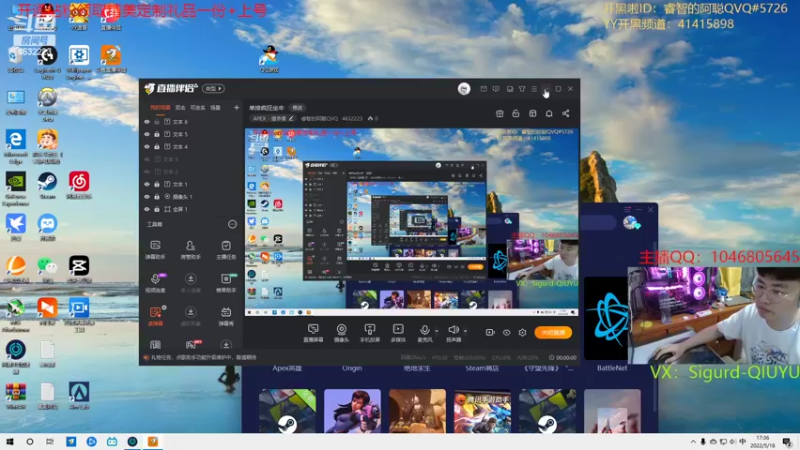800x450 pixels.
Task: Open the mode pill button beside the logo
Action: [x=214, y=88]
